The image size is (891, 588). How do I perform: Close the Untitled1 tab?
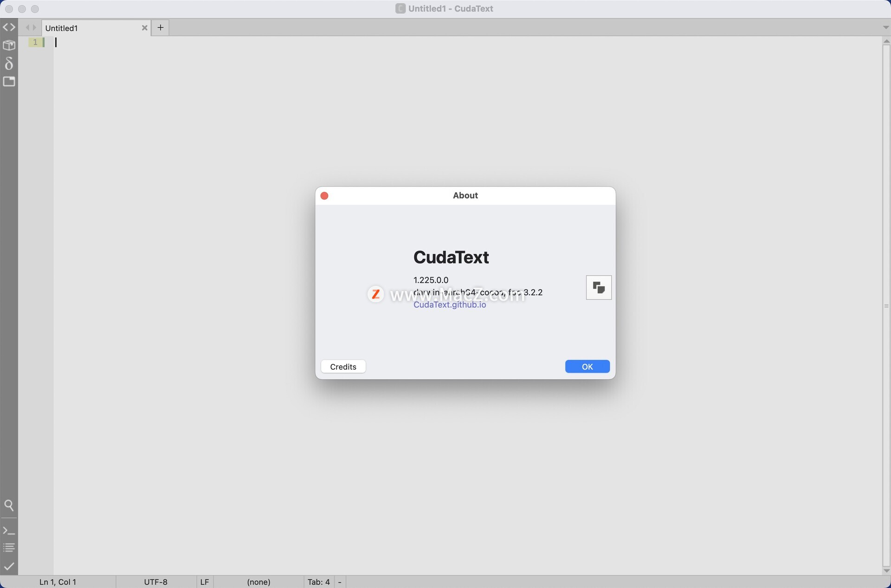(144, 28)
